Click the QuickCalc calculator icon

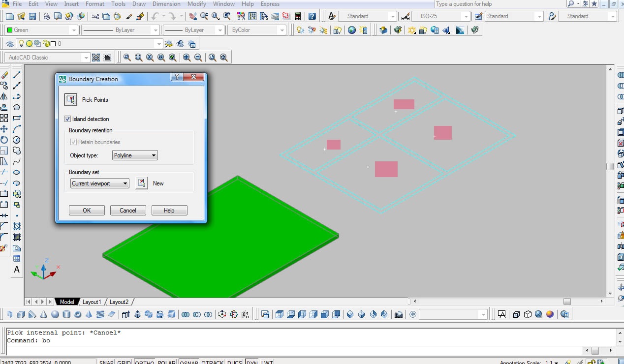click(x=298, y=16)
